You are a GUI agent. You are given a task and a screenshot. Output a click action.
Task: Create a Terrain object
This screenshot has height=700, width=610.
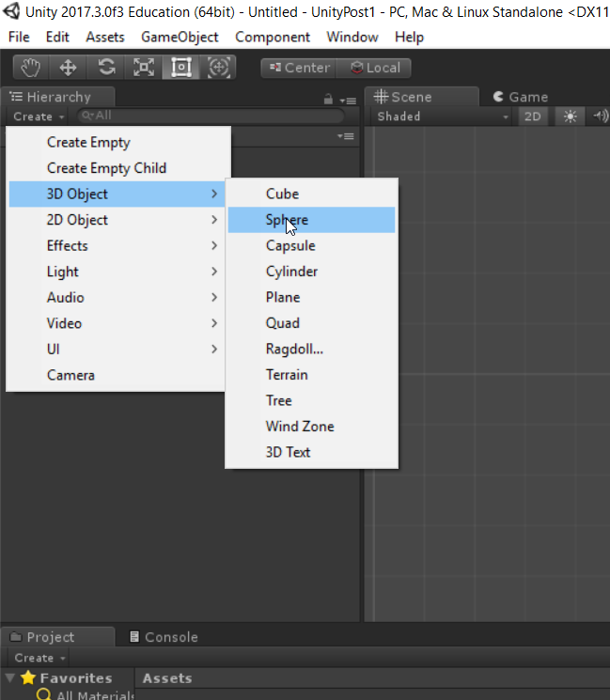point(311,375)
